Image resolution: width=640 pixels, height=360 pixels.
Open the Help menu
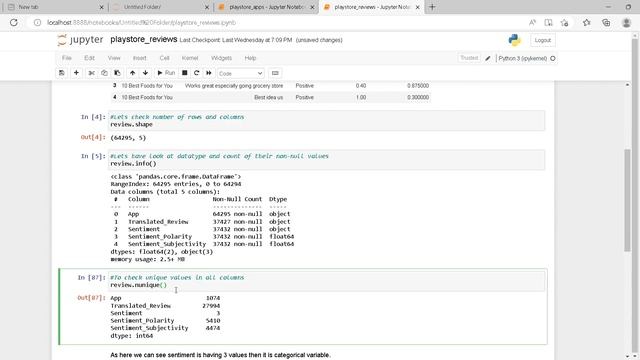[250, 58]
